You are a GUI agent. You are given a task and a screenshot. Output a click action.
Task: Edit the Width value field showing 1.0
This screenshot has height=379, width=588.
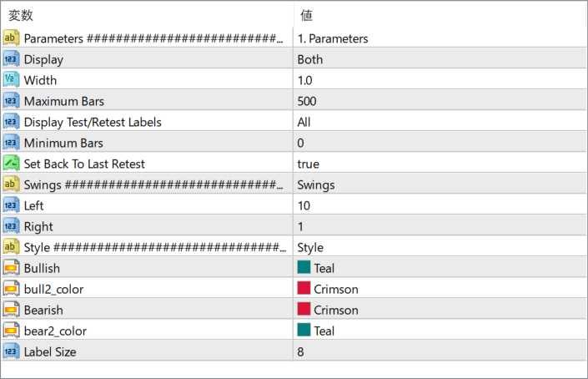[x=440, y=80]
